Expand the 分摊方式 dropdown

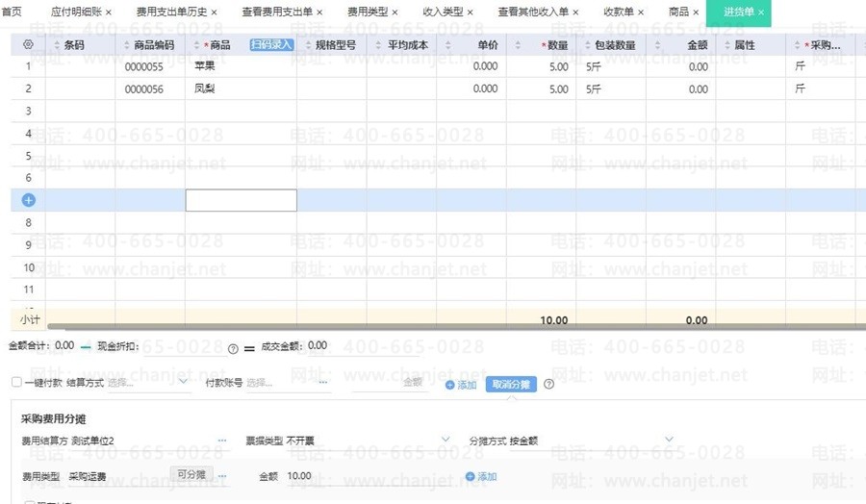[669, 440]
